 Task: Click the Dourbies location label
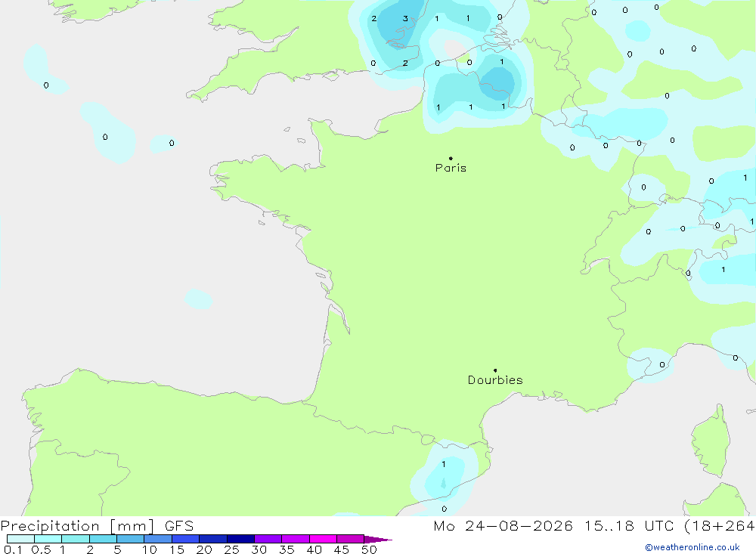(x=495, y=380)
